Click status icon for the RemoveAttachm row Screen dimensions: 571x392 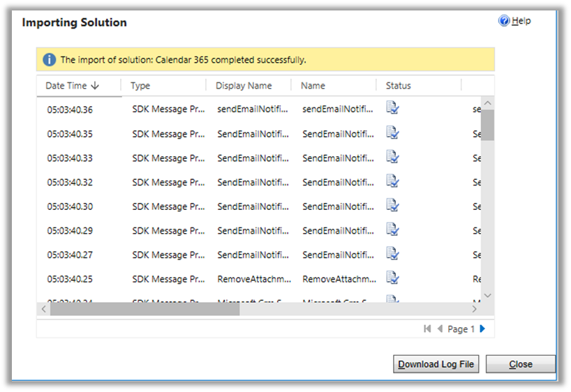pos(393,278)
